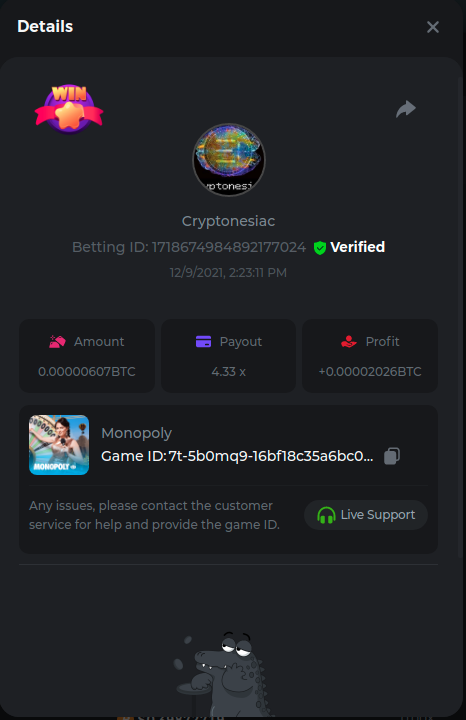Click the truncated Game ID text
466x720 pixels.
tap(237, 456)
